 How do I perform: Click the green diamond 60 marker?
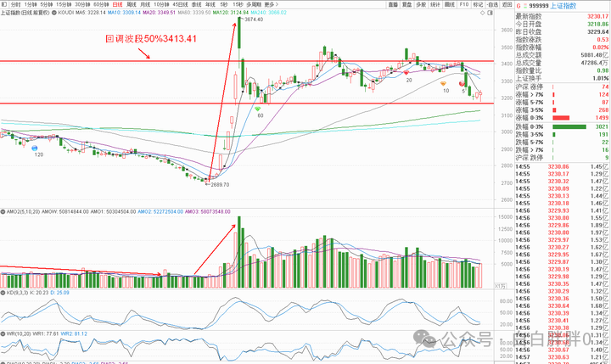coord(258,109)
